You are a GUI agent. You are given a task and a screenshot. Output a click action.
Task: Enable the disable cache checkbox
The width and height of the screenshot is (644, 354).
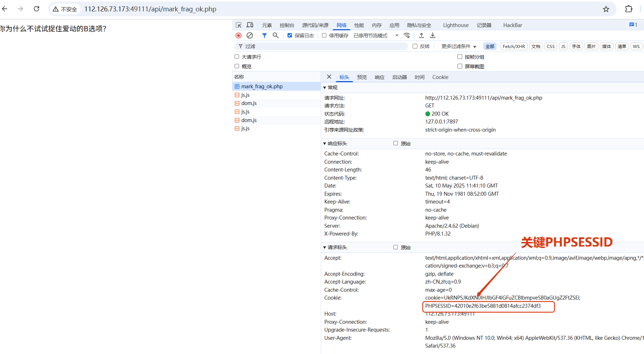(x=324, y=36)
